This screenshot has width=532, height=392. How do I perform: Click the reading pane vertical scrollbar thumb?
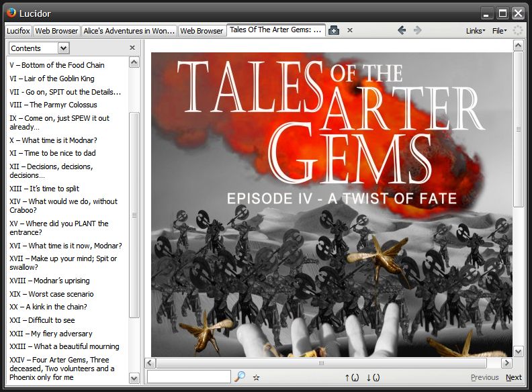[518, 129]
